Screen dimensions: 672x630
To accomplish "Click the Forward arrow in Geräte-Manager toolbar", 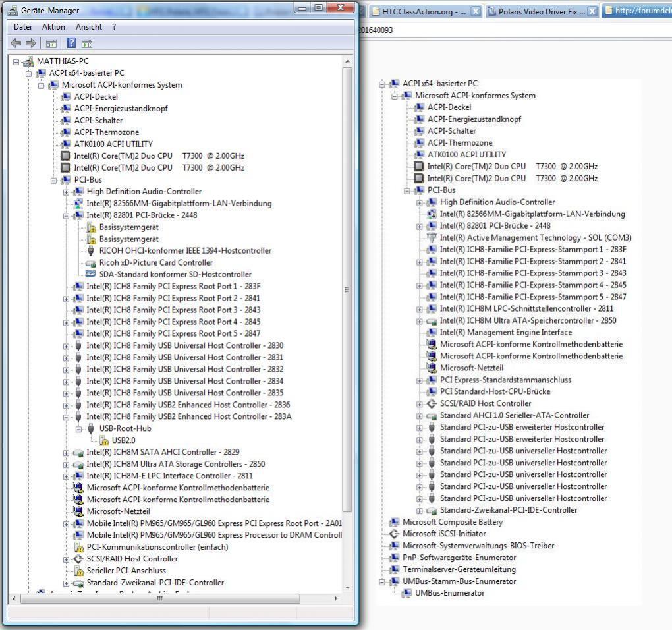I will pos(31,43).
